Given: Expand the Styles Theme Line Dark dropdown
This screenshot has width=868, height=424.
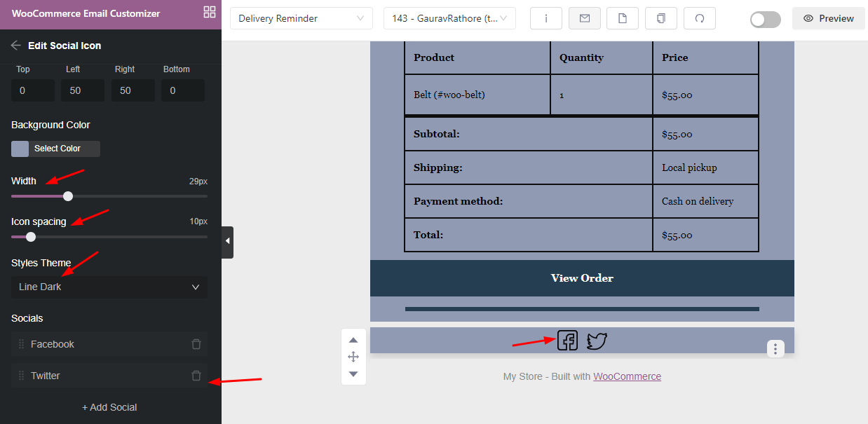Looking at the screenshot, I should coord(109,287).
